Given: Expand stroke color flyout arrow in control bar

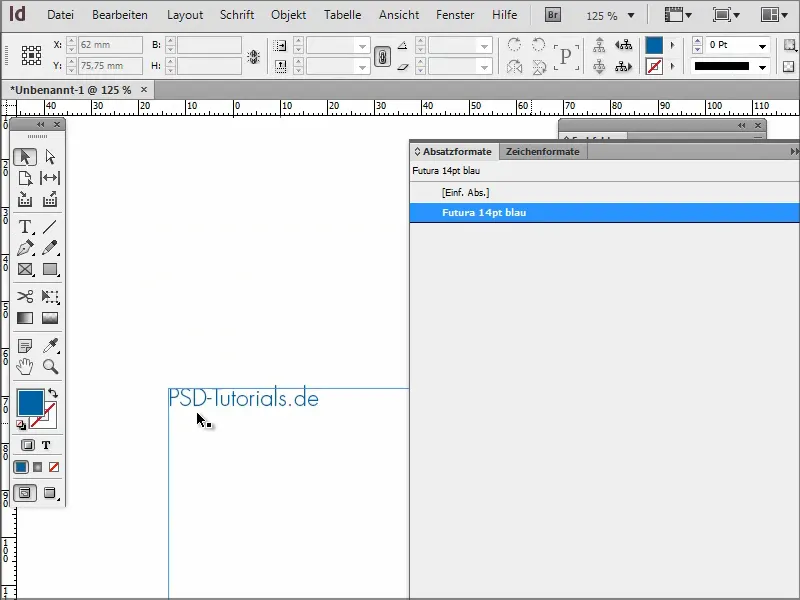Looking at the screenshot, I should click(x=672, y=66).
